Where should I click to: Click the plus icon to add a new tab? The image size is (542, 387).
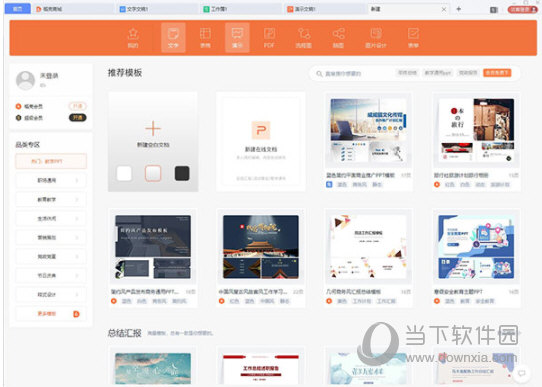point(459,9)
